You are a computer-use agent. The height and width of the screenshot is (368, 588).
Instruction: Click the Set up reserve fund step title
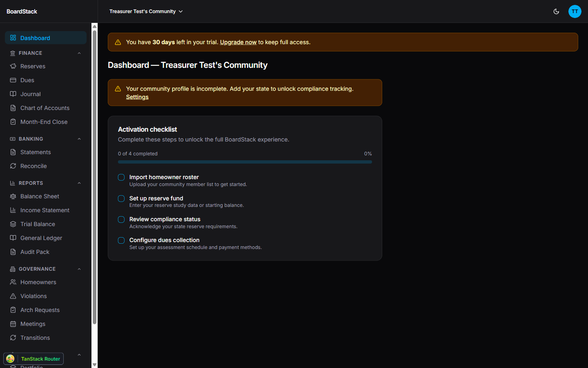(156, 198)
